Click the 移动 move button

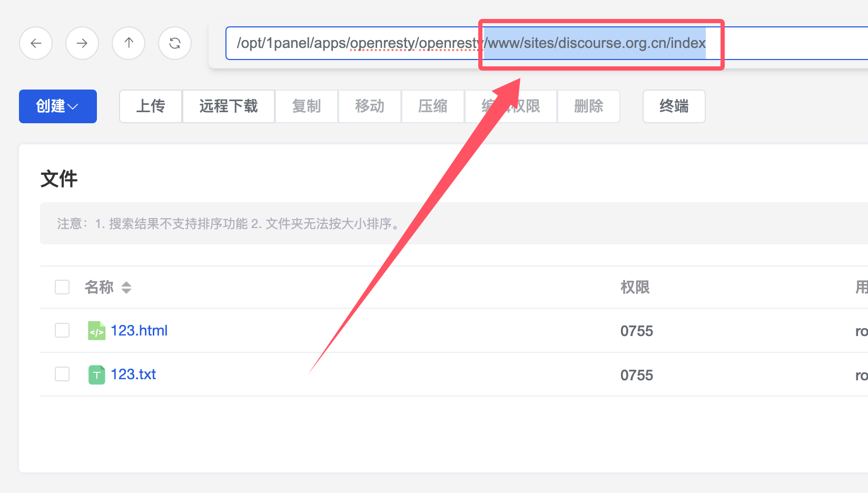tap(370, 106)
